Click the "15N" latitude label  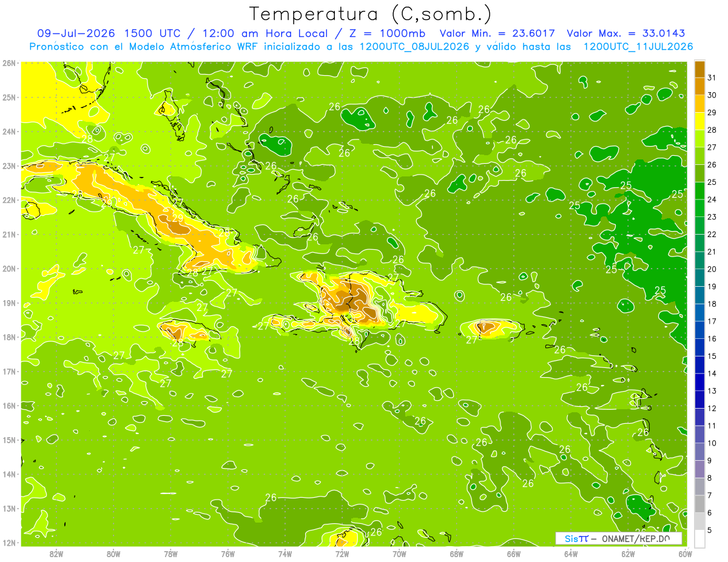pos(8,440)
